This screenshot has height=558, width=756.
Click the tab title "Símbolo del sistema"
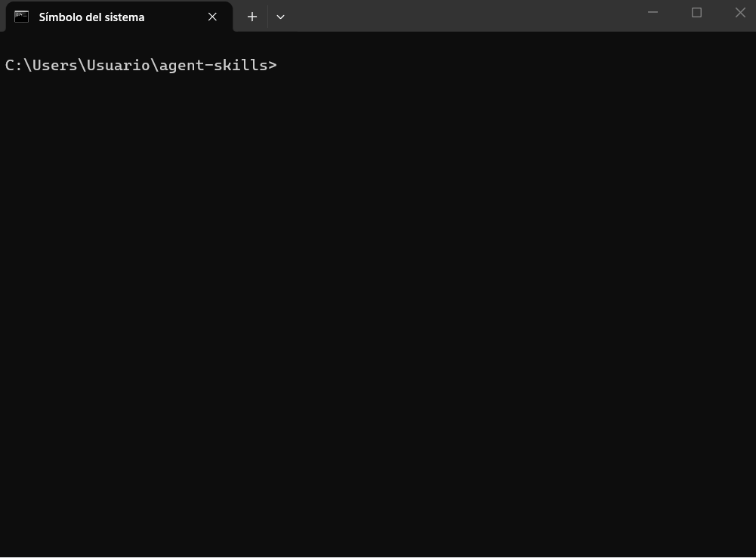(91, 17)
